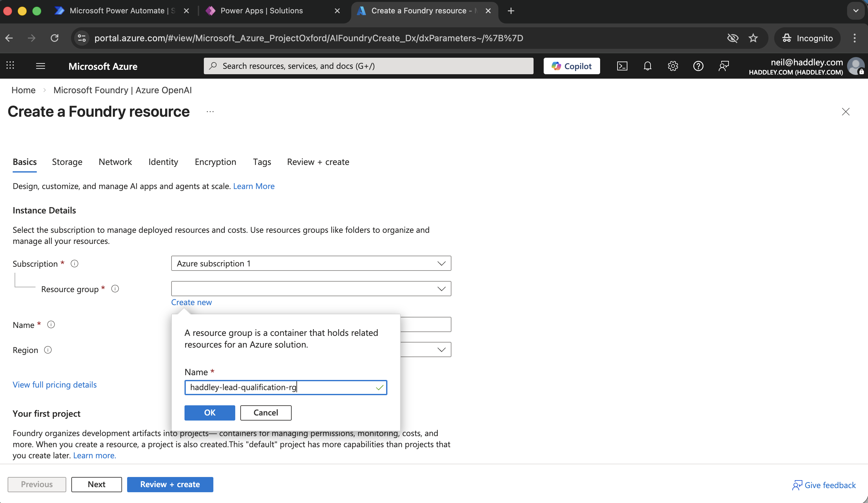Screen dimensions: 868x503
Task: Open the Help question mark pane
Action: (x=698, y=66)
